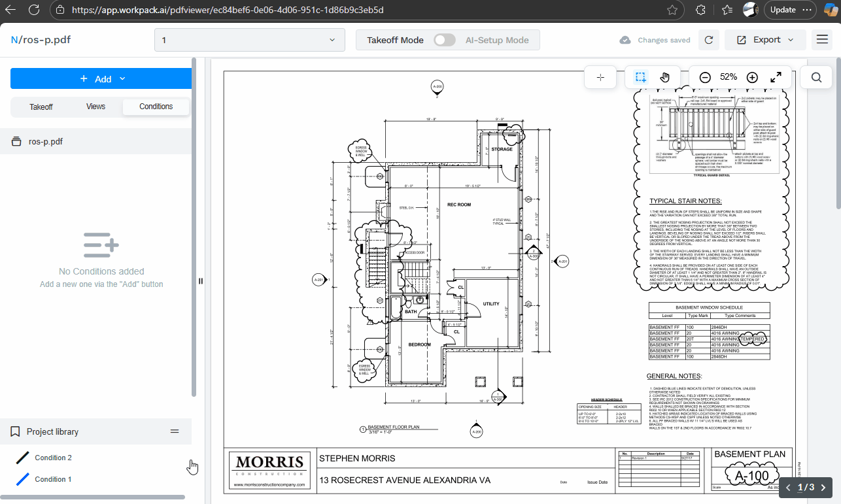Open the page number dropdown

[249, 40]
